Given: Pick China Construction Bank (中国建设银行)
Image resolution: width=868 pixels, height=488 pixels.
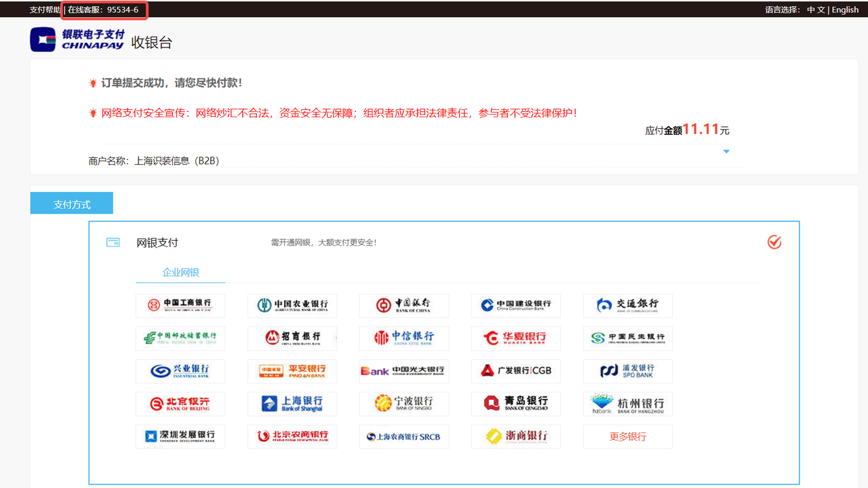Looking at the screenshot, I should click(516, 306).
